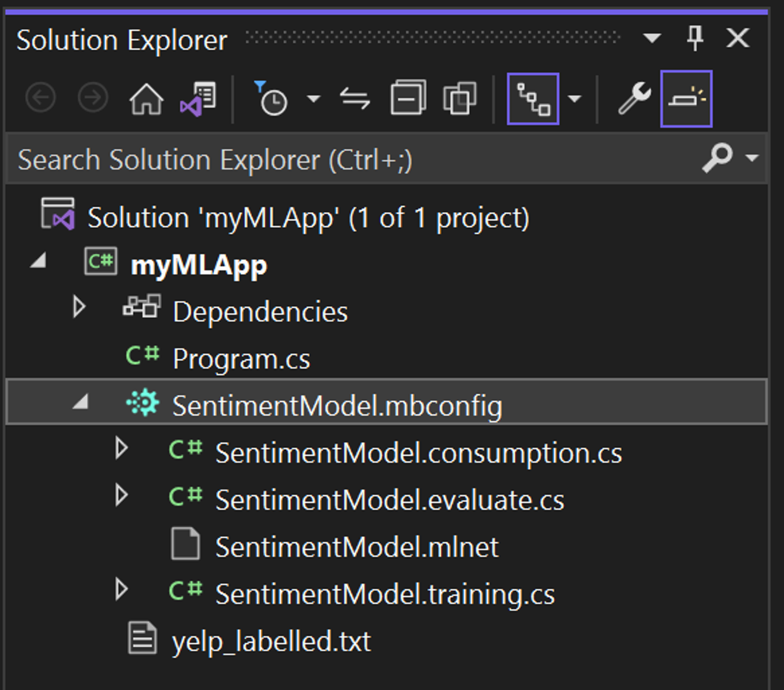The height and width of the screenshot is (690, 784).
Task: Switch between solutions and available views
Action: (x=197, y=98)
